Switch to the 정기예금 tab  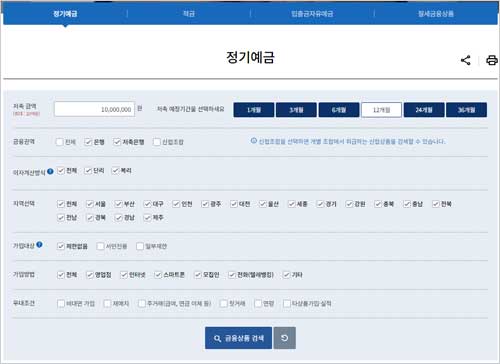(x=65, y=14)
